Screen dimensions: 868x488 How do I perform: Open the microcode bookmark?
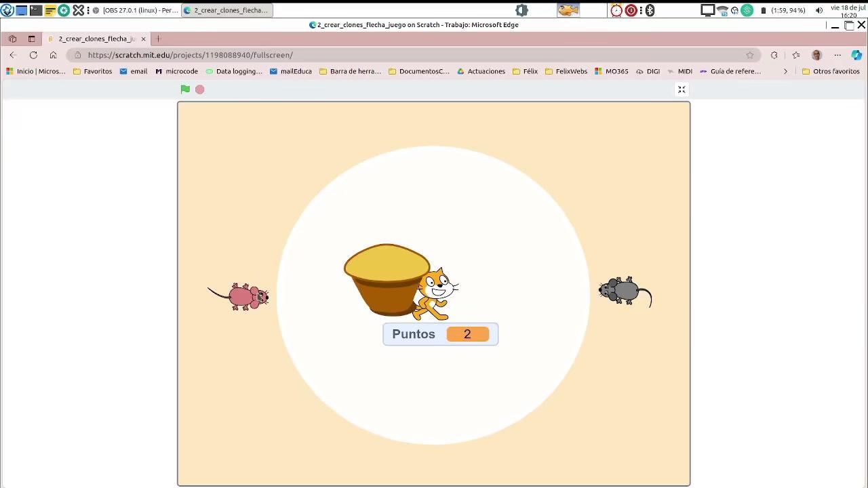click(176, 71)
